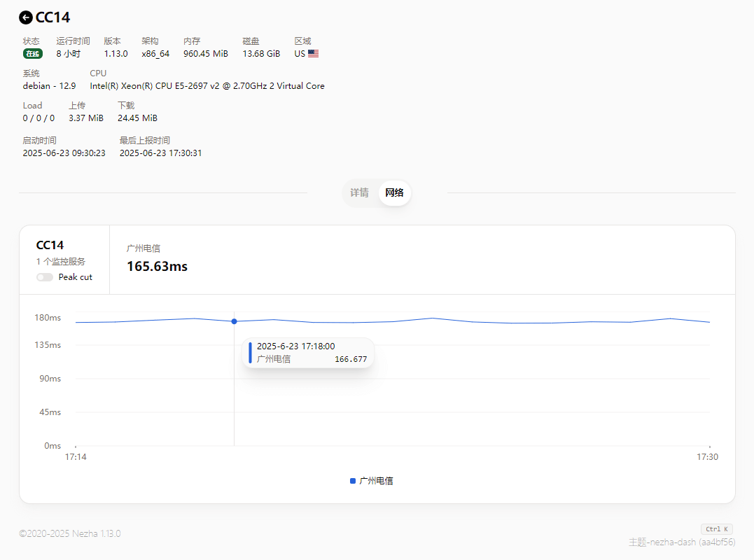Click the 广州电信 legend text below chart
Viewport: 754px width, 560px height.
pos(376,481)
